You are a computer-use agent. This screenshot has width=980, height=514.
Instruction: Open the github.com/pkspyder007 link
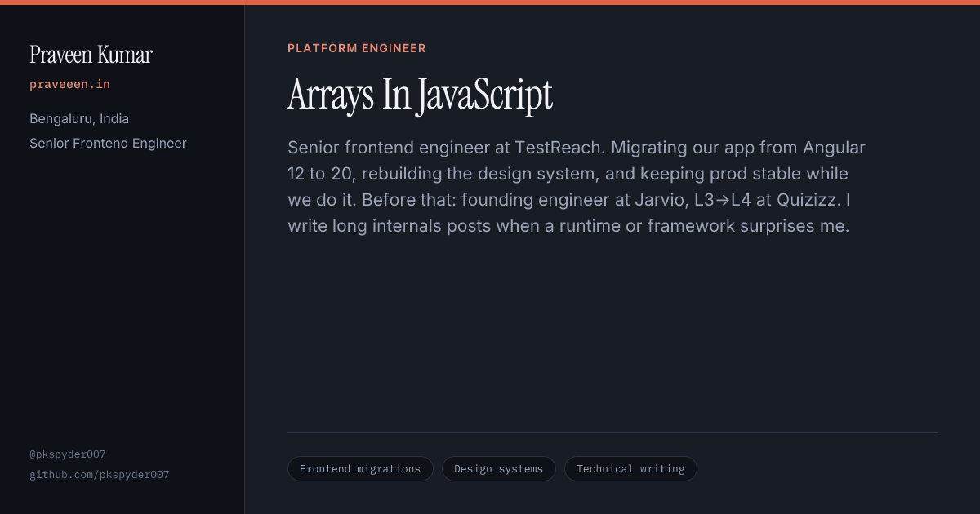click(100, 475)
